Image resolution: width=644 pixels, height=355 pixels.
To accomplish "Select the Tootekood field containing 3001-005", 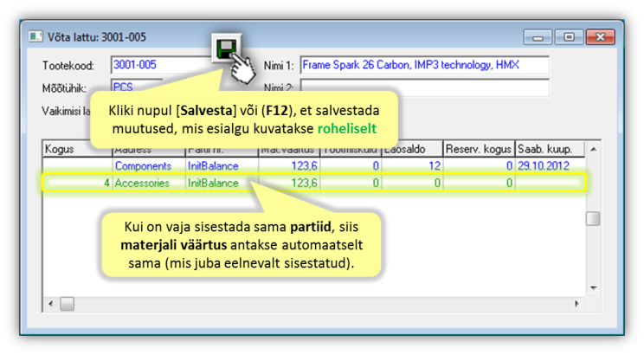I will (x=161, y=65).
